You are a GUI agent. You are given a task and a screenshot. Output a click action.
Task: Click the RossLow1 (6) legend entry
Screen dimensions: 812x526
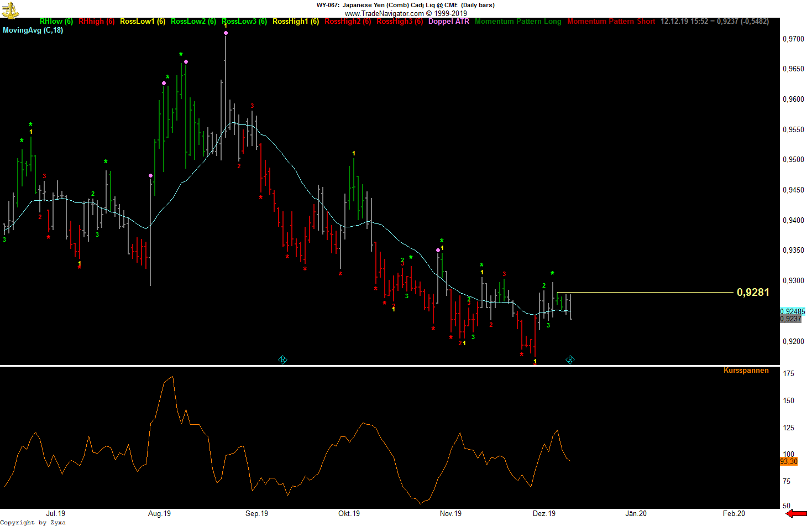(143, 22)
